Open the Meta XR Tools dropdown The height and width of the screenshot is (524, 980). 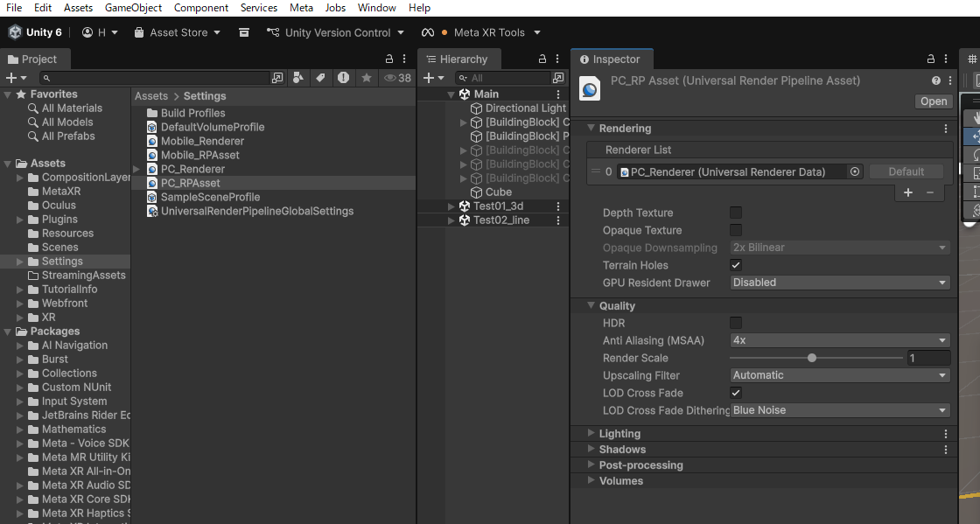(480, 32)
